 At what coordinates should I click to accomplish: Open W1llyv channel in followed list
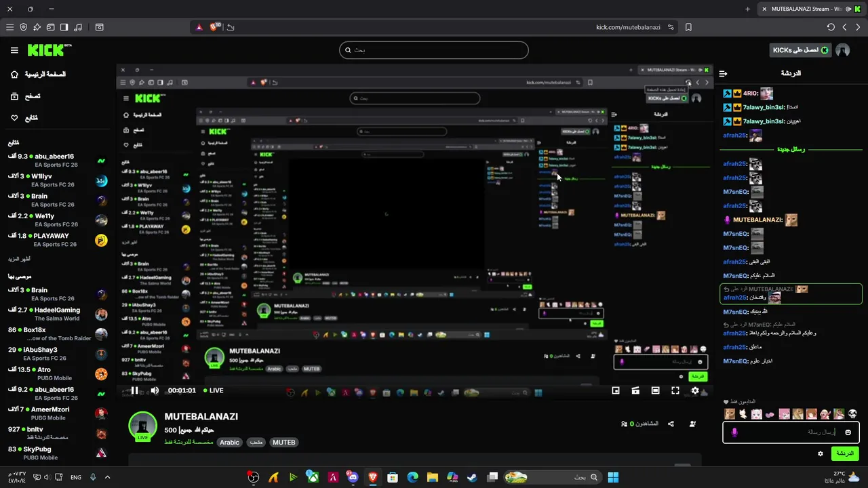click(58, 180)
